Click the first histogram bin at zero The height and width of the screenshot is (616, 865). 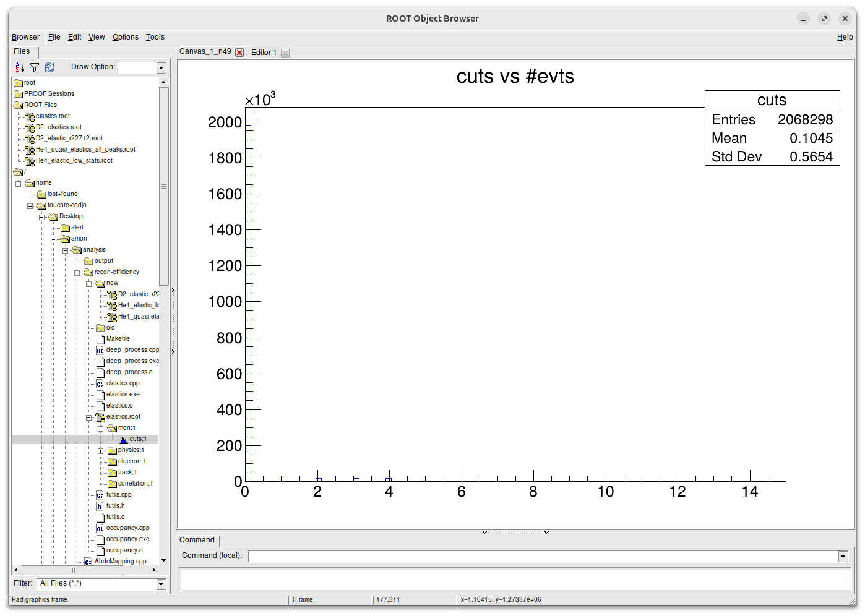click(248, 303)
